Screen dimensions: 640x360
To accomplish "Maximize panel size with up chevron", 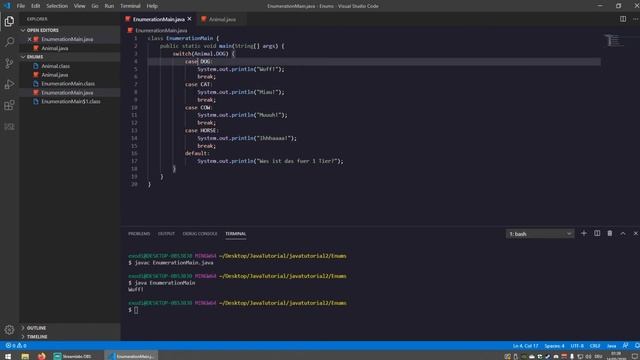I will point(623,233).
